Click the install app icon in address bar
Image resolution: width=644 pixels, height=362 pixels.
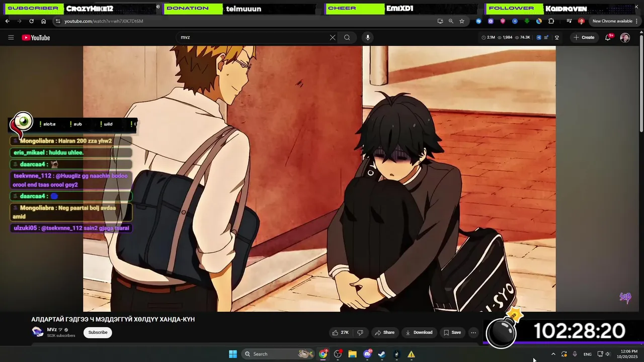tap(440, 21)
